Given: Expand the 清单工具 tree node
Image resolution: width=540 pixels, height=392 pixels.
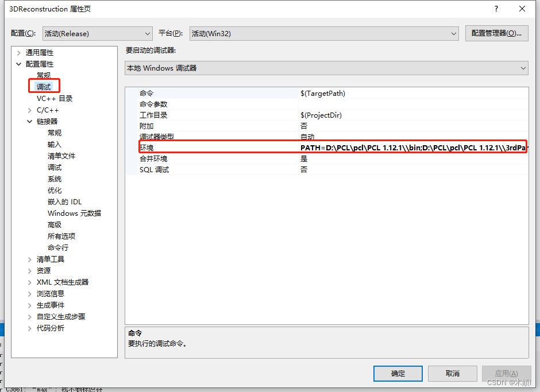Looking at the screenshot, I should tap(30, 259).
